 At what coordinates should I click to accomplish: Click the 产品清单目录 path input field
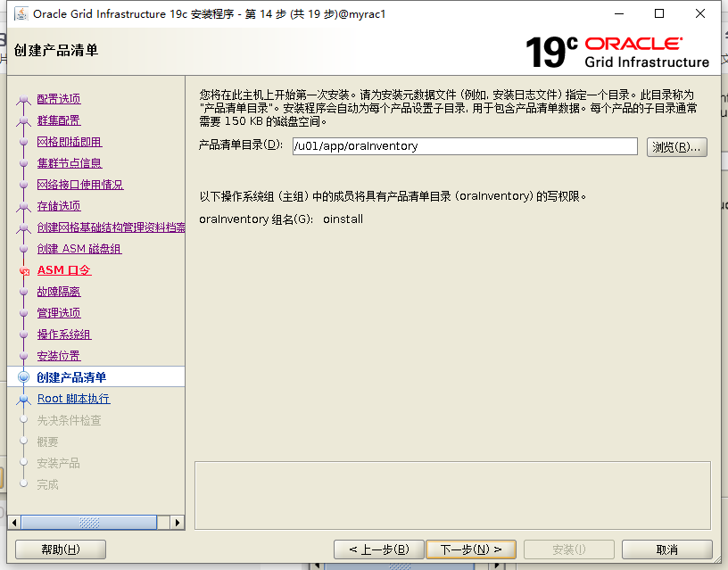465,146
